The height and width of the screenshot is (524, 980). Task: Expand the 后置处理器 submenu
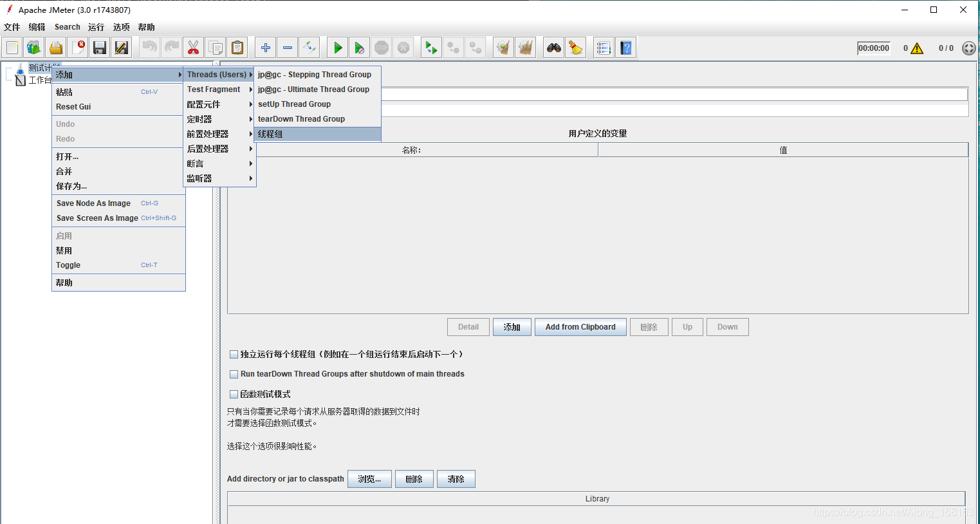click(219, 149)
